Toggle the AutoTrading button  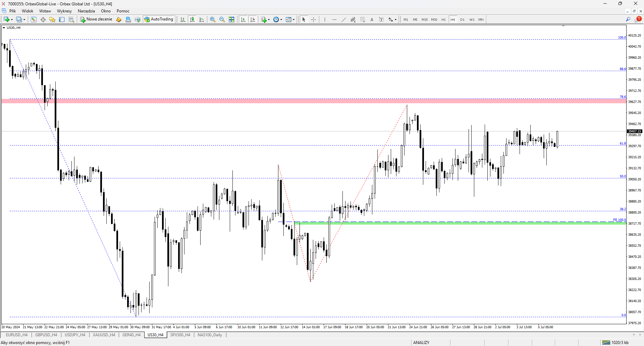pos(159,19)
